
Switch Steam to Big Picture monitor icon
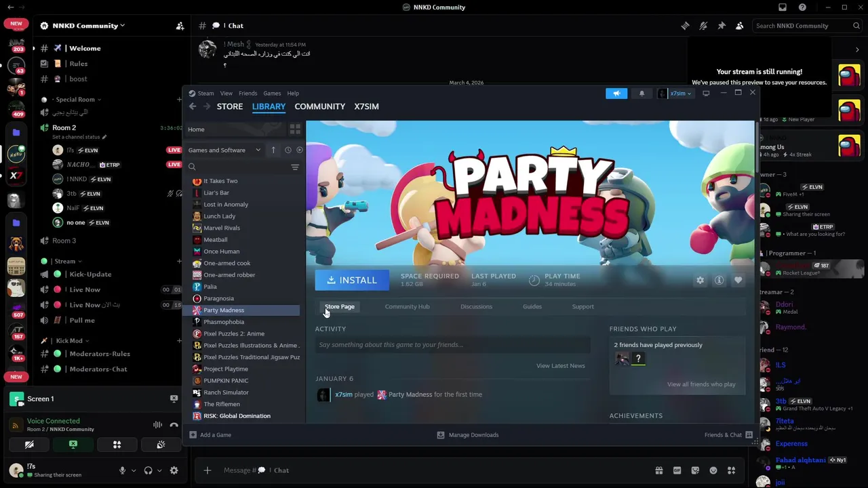pyautogui.click(x=706, y=94)
